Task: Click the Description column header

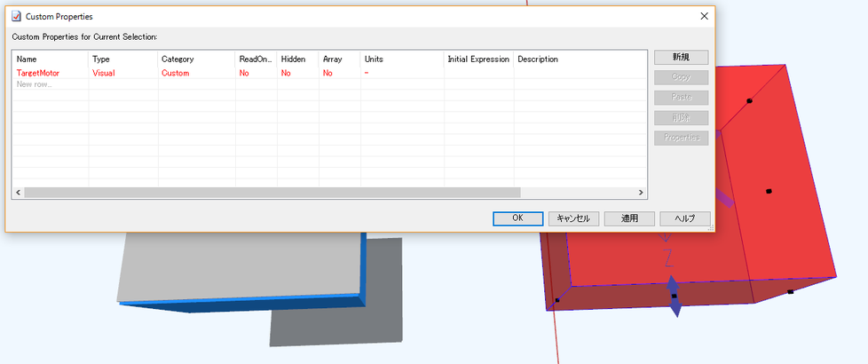Action: coord(580,59)
